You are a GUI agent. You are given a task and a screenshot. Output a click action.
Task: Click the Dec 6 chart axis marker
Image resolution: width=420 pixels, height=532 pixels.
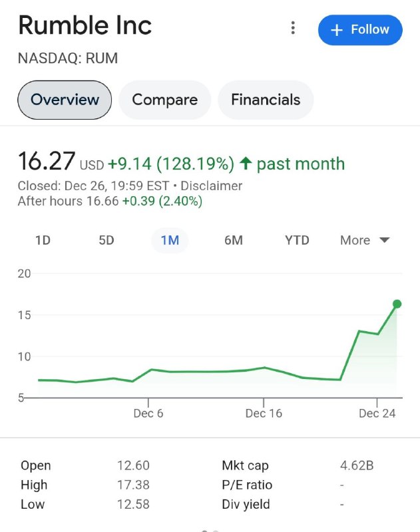pos(148,413)
